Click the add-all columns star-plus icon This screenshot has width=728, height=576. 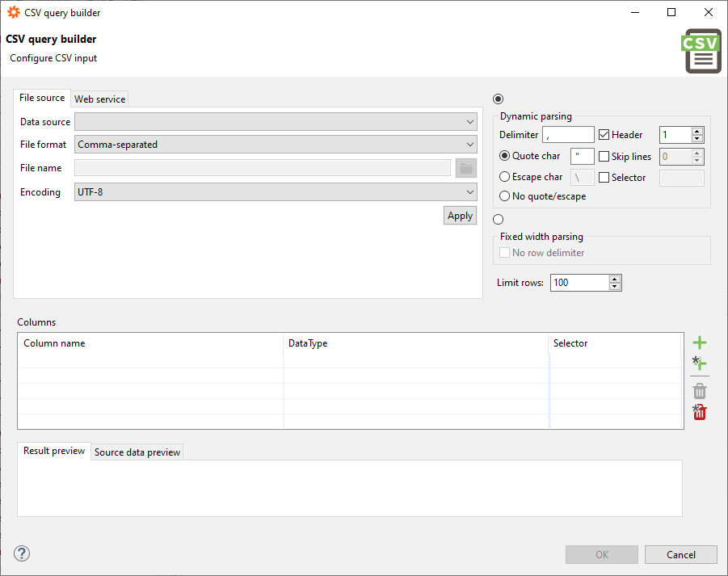point(699,364)
